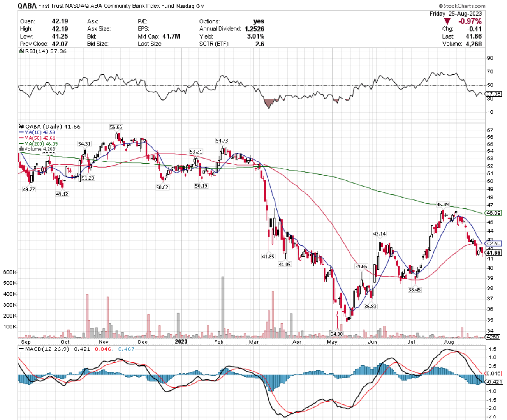Click the red down-triangle change indicator
The height and width of the screenshot is (420, 507).
(447, 21)
